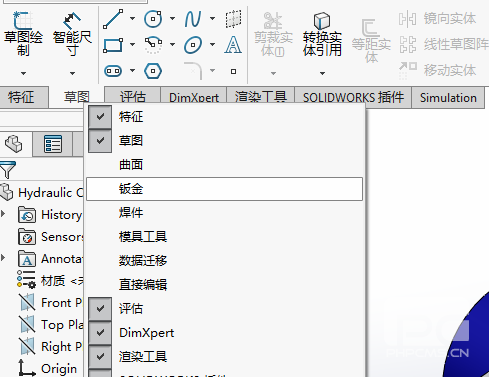Uncheck DimXpert in the context menu
Image resolution: width=489 pixels, height=377 pixels.
click(100, 333)
